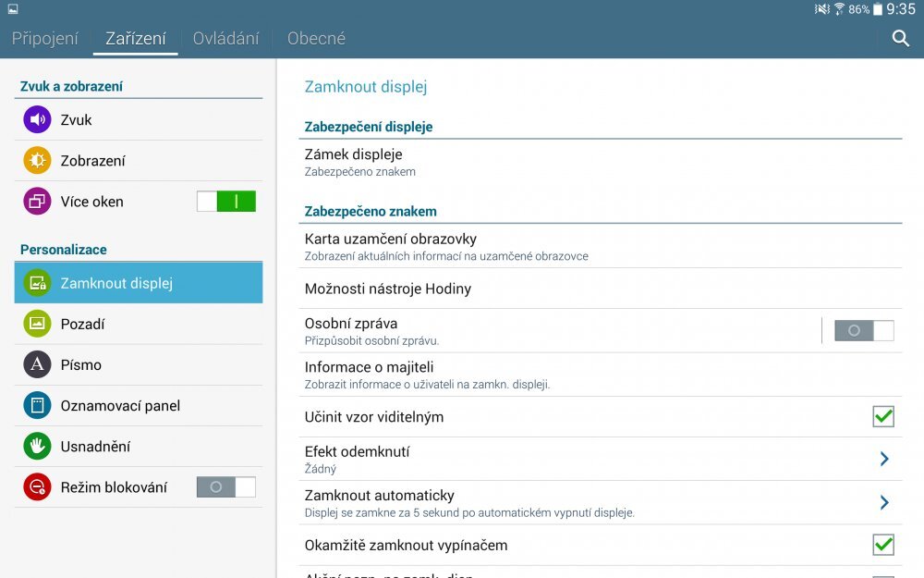Click the Více oken multi-window icon
The image size is (924, 578).
(36, 201)
